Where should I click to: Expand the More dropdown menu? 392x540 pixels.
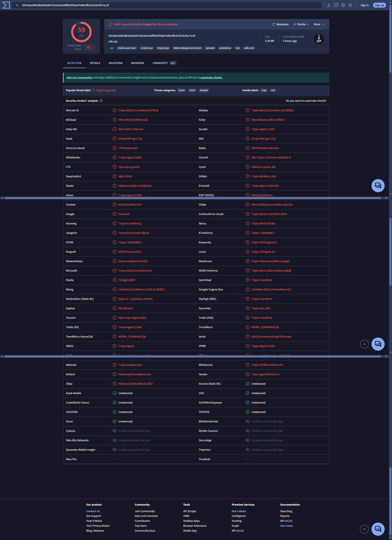coord(319,24)
